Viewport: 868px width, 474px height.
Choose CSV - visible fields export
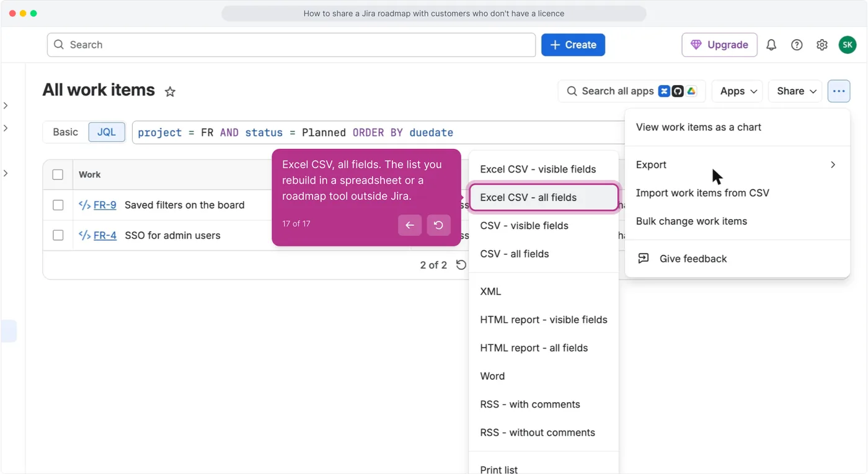544,225
